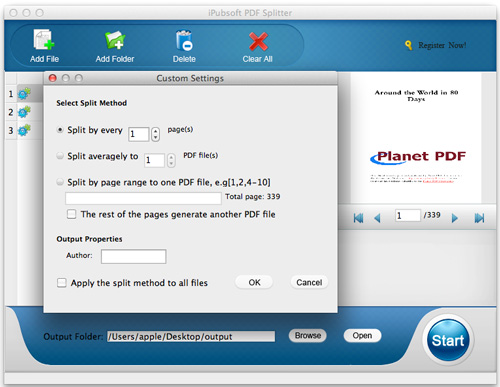This screenshot has width=500, height=387.
Task: Select file row number 3
Action: click(x=11, y=130)
